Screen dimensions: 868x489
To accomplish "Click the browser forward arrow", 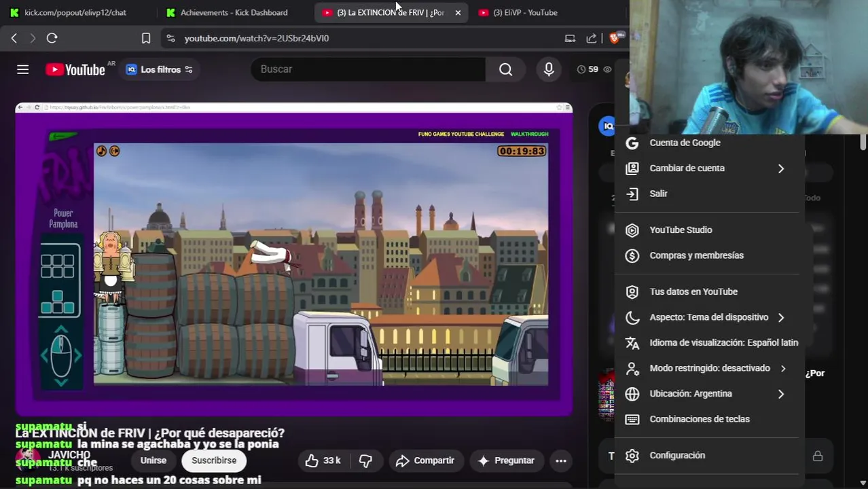I will click(x=33, y=38).
